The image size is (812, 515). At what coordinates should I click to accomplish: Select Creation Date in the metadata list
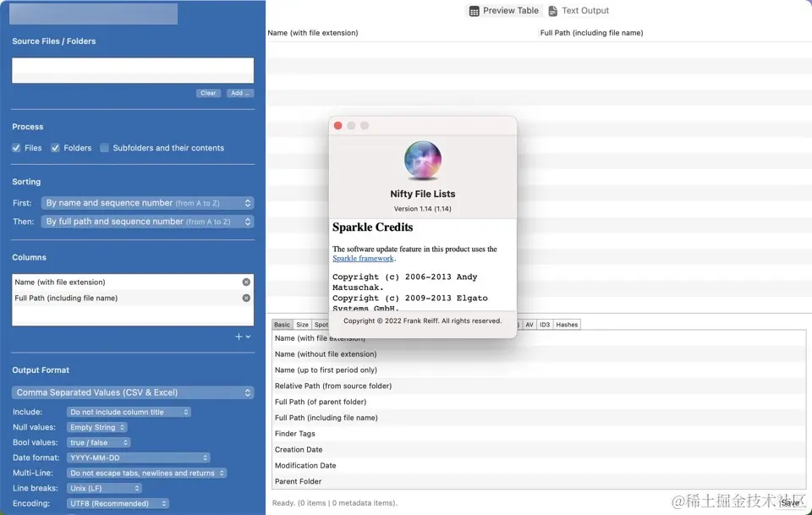[x=539, y=450]
